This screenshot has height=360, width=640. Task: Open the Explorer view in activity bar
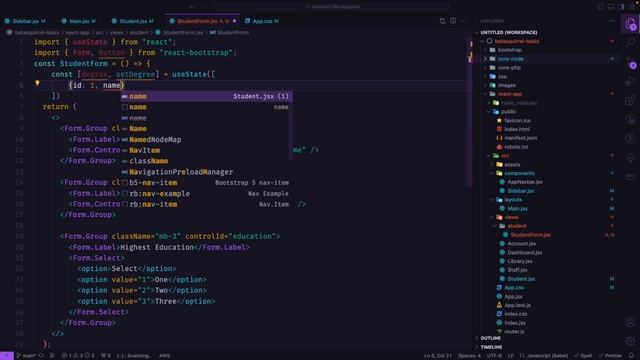(x=631, y=23)
